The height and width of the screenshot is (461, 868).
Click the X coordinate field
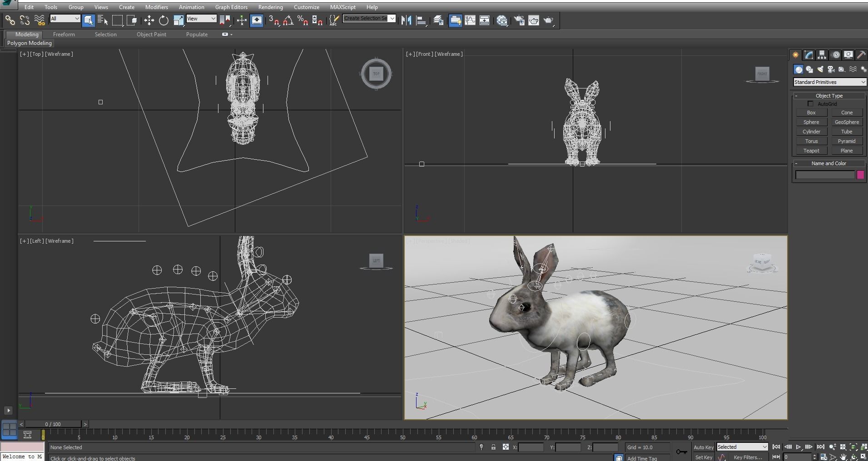pos(531,447)
